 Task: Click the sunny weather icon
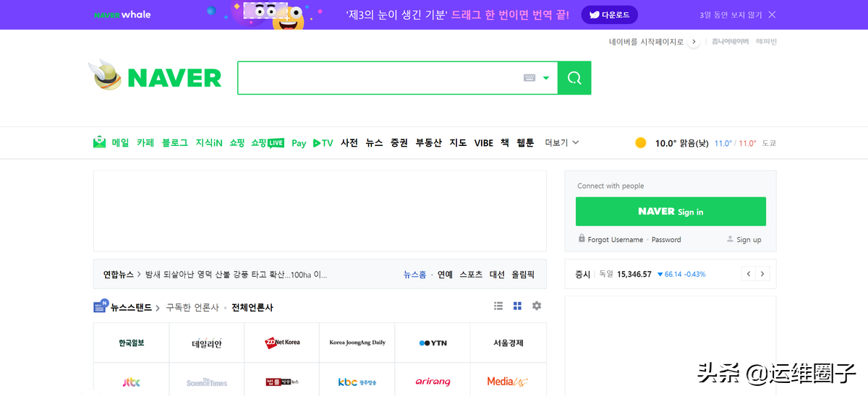[x=640, y=143]
